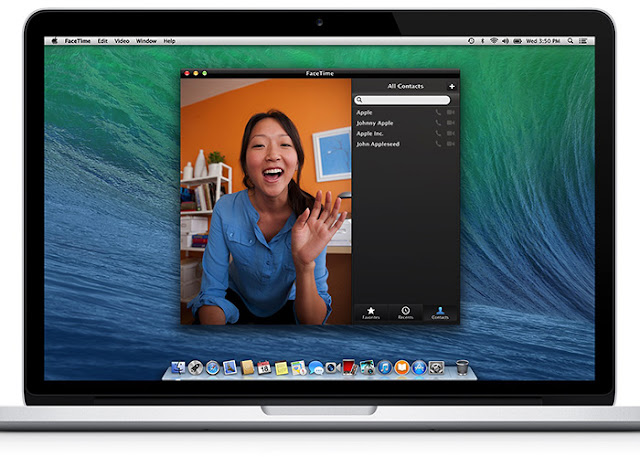
Task: Open Messages speech bubble in Dock
Action: coord(316,368)
